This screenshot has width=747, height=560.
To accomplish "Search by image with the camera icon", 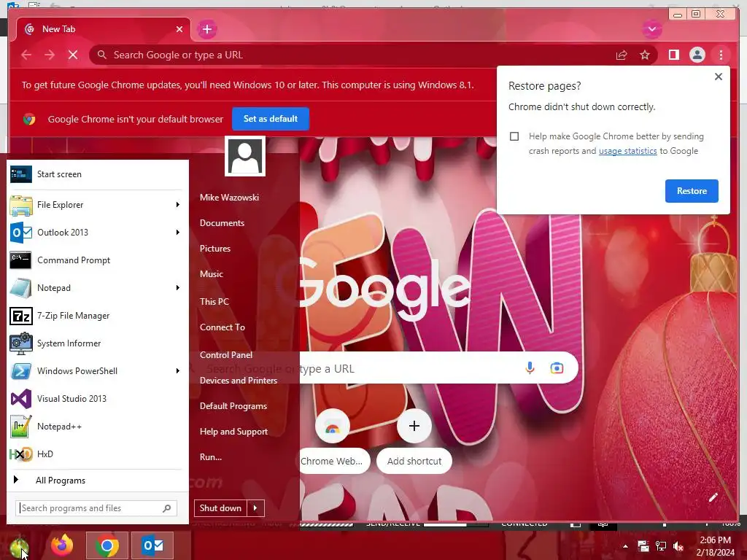I will [557, 368].
